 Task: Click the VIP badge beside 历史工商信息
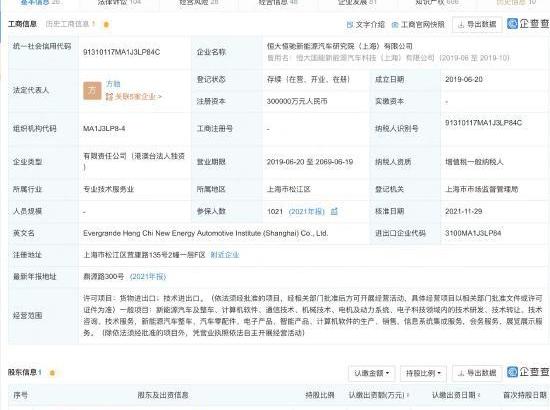106,25
